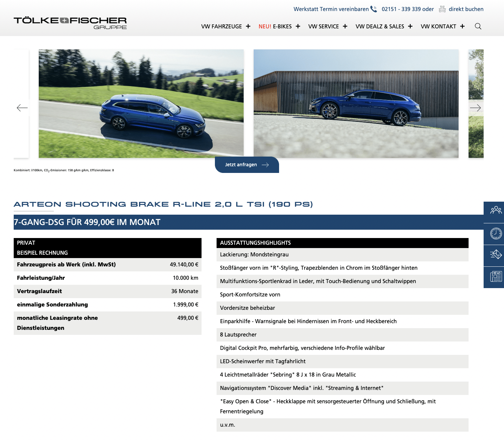This screenshot has height=440, width=504.
Task: Open the search magnifier icon
Action: tap(478, 26)
